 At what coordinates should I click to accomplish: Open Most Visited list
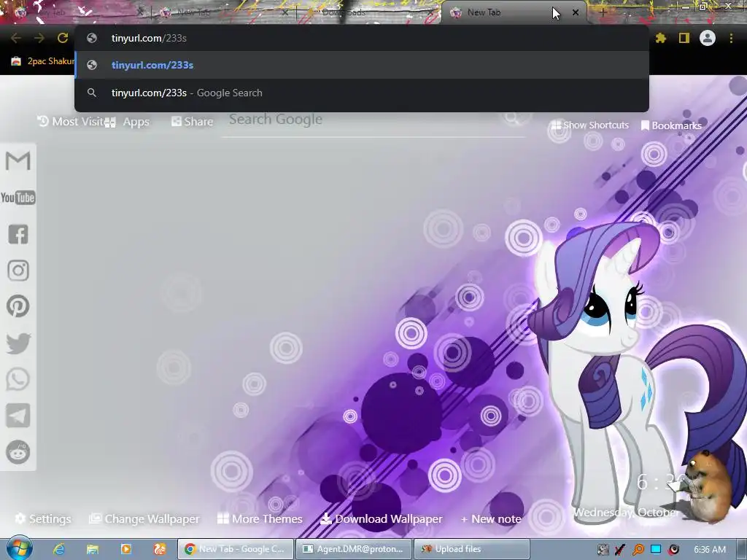(71, 122)
